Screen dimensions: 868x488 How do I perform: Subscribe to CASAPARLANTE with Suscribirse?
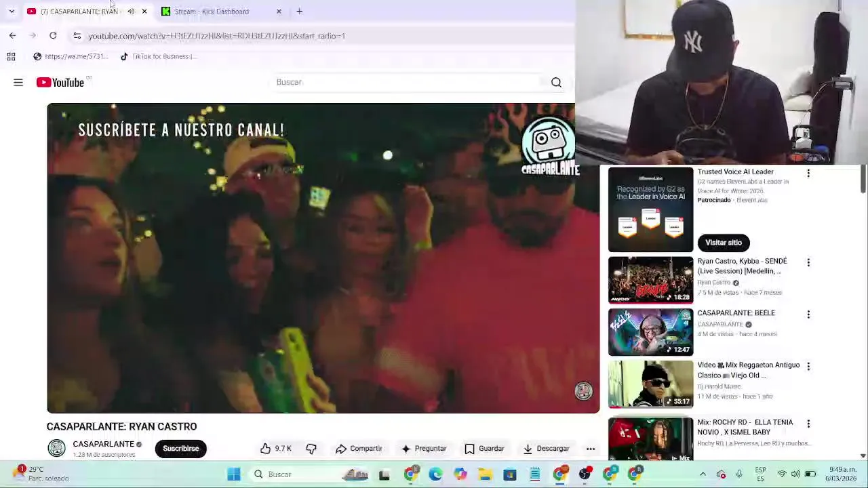(180, 449)
